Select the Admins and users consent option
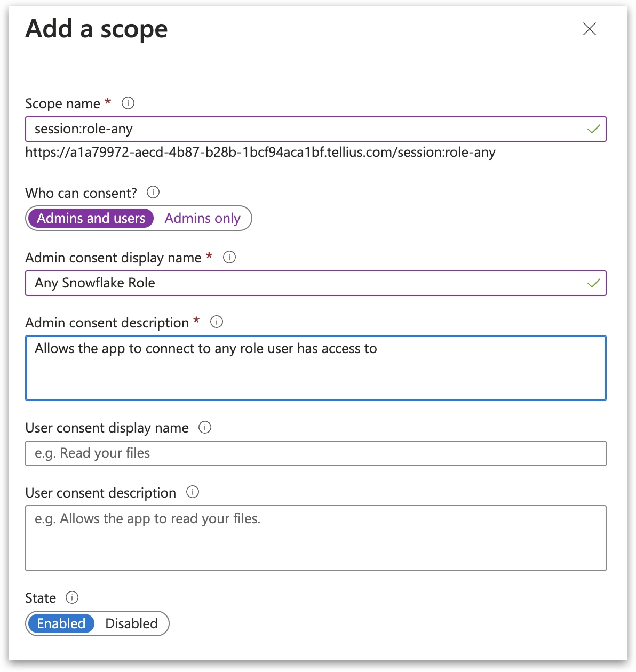 click(x=91, y=219)
